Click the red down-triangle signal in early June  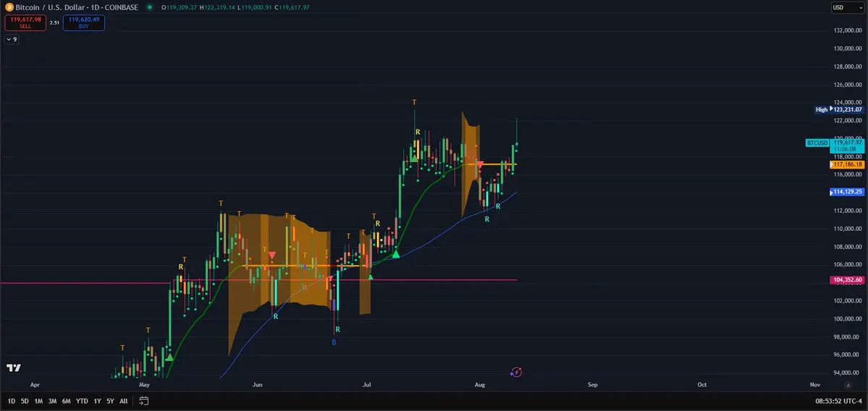(271, 255)
